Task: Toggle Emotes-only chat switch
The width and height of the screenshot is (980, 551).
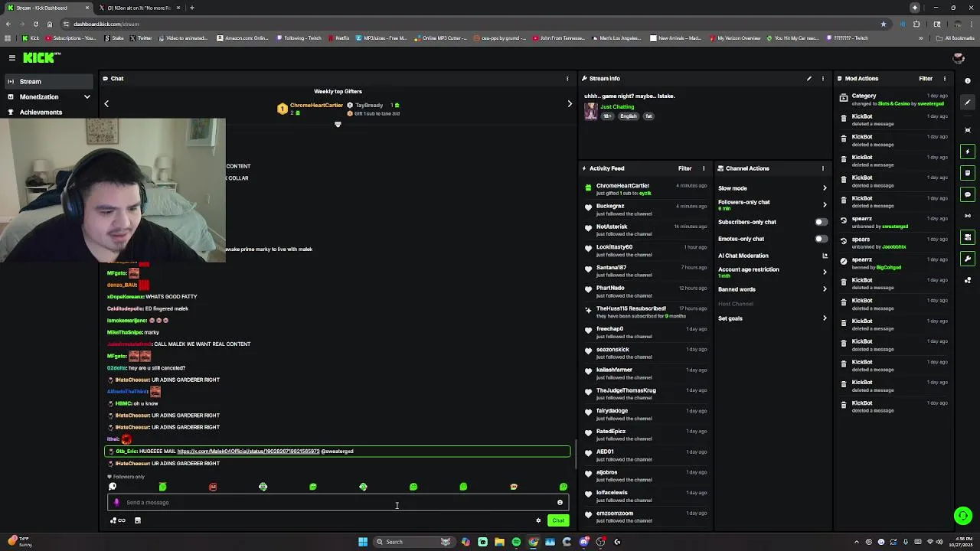Action: tap(821, 239)
